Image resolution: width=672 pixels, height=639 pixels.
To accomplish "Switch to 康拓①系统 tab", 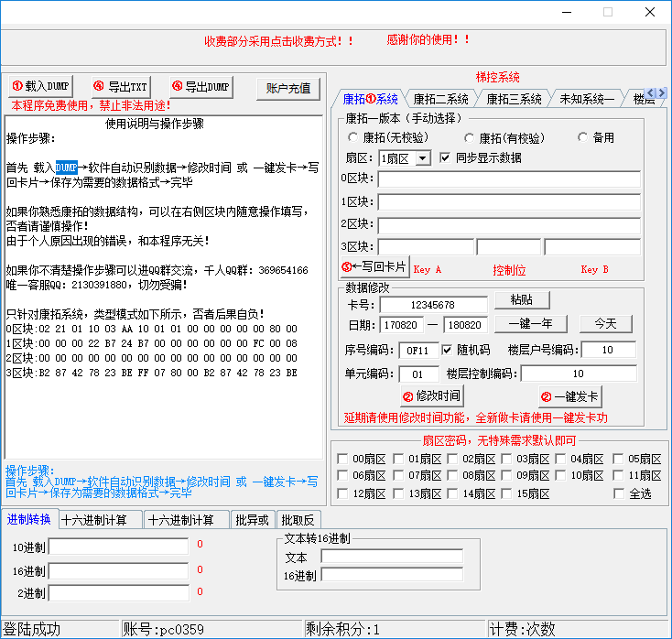I will coord(370,100).
